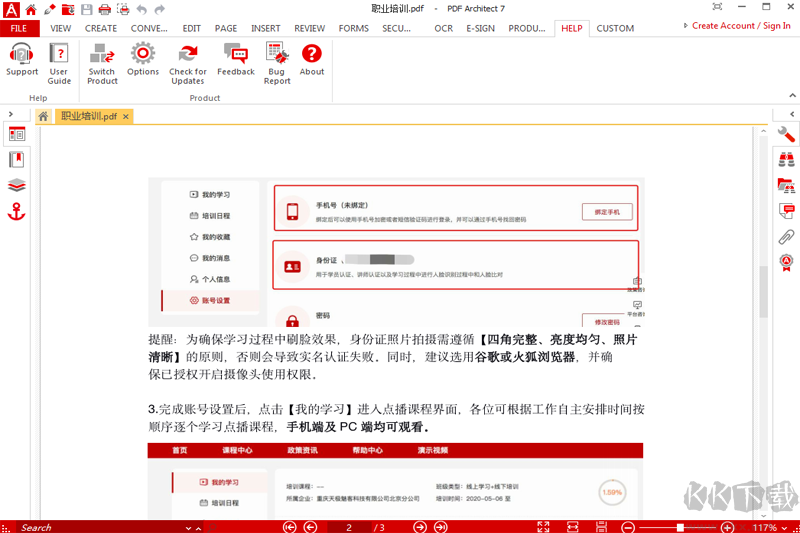The height and width of the screenshot is (533, 800).
Task: Click Create Account / Sign In link
Action: click(x=741, y=26)
